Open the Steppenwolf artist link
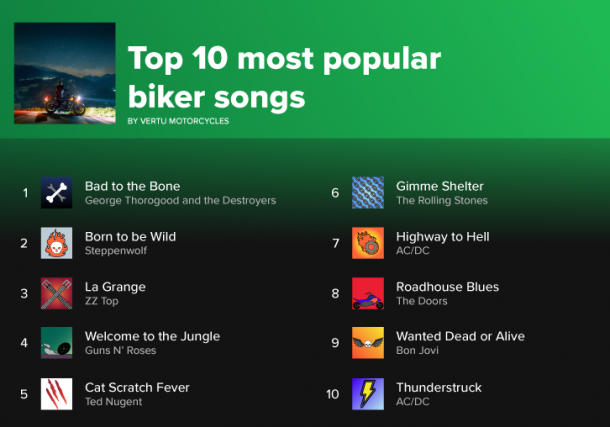This screenshot has width=610, height=427. tap(117, 251)
